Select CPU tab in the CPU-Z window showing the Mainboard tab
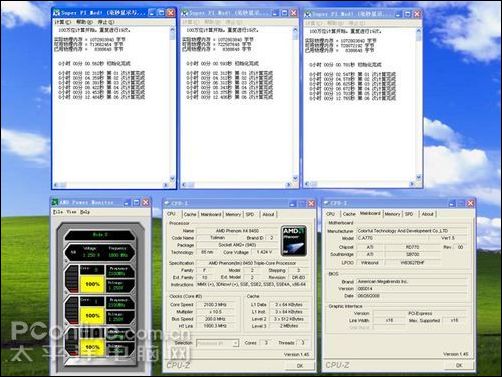The width and height of the screenshot is (502, 377). (x=330, y=214)
